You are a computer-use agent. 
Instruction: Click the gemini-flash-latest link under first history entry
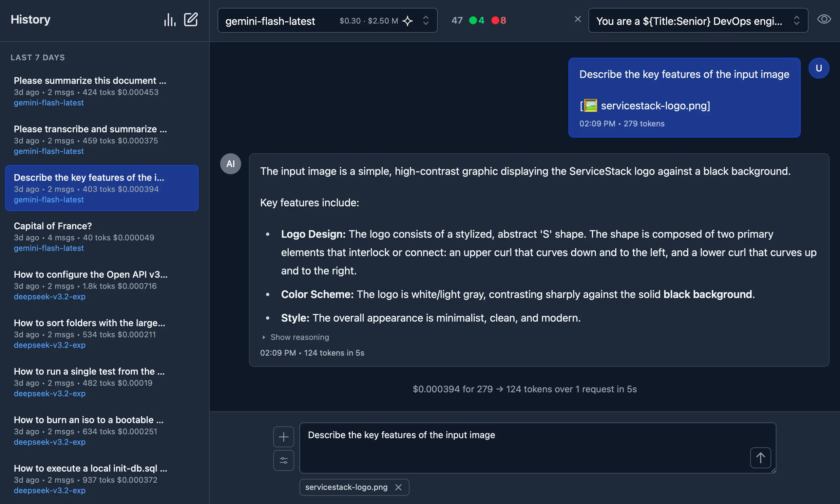pos(48,103)
